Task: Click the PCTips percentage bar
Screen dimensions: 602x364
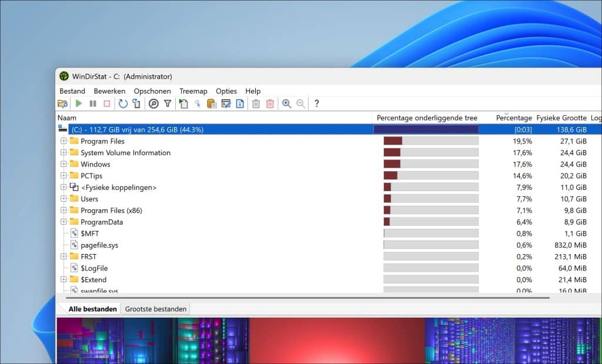Action: 431,175
